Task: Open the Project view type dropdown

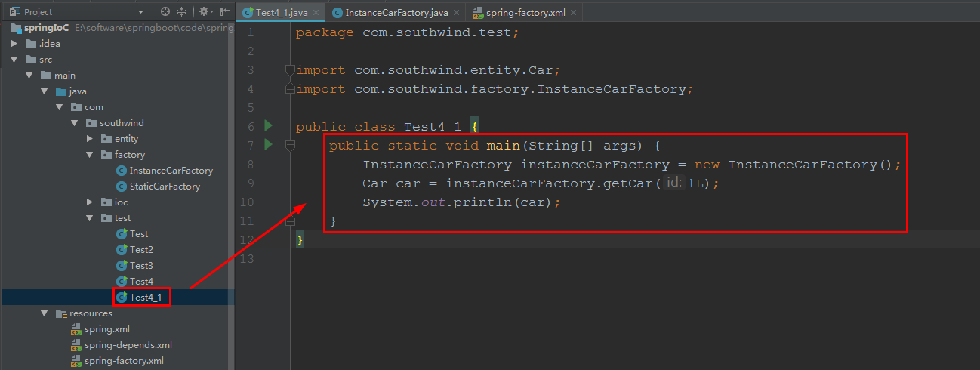Action: 140,12
